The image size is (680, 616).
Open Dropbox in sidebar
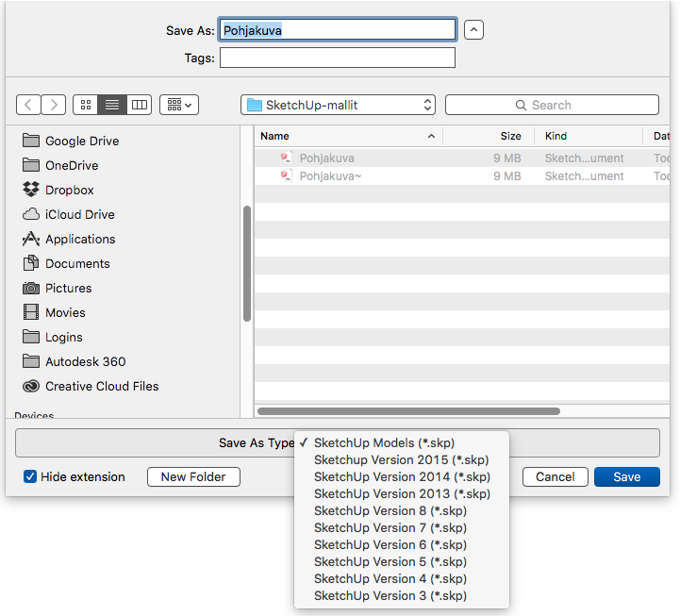click(58, 190)
